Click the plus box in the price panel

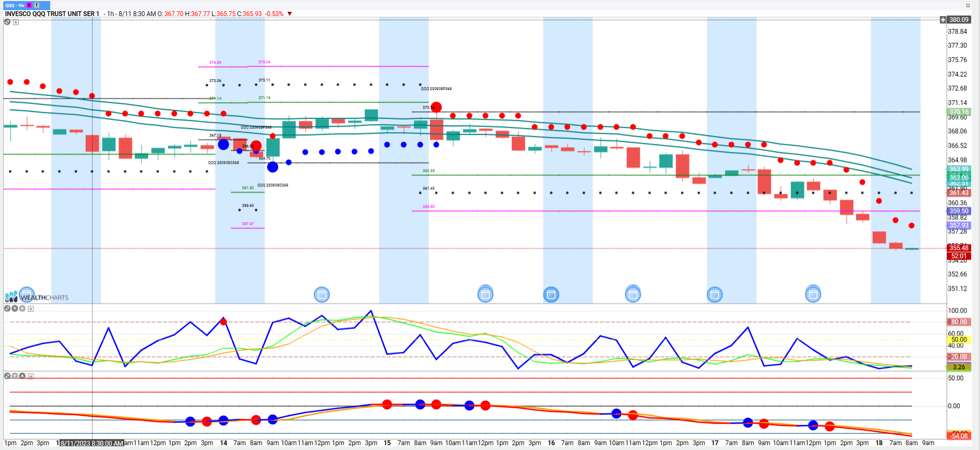(16, 22)
